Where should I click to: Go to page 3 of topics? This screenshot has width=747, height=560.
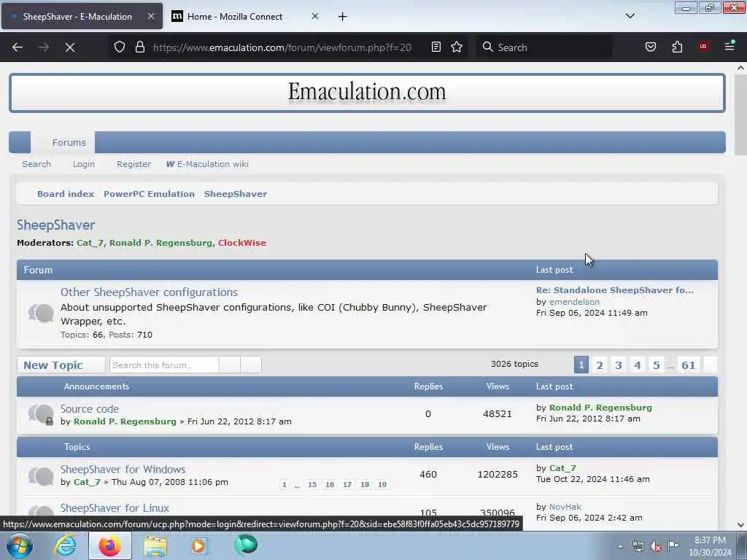[x=619, y=365]
